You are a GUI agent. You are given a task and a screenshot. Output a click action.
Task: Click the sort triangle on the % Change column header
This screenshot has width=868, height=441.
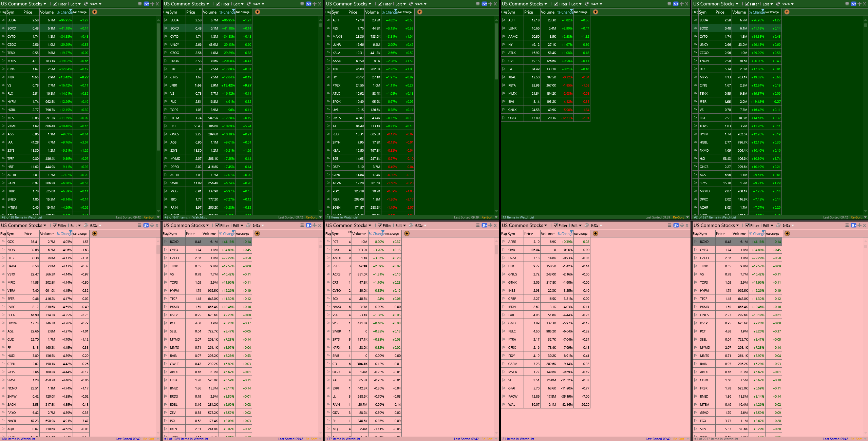pyautogui.click(x=70, y=10)
